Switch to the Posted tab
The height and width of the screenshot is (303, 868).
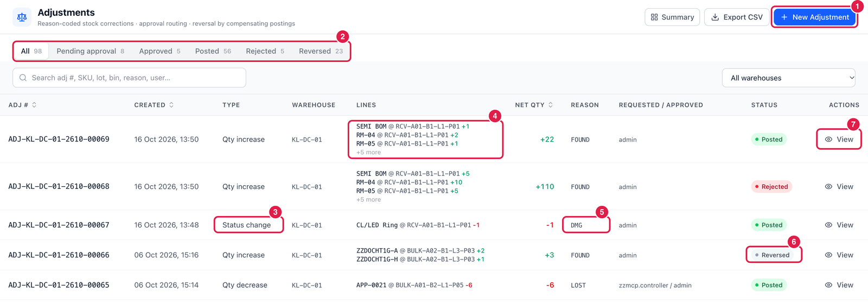(x=213, y=51)
